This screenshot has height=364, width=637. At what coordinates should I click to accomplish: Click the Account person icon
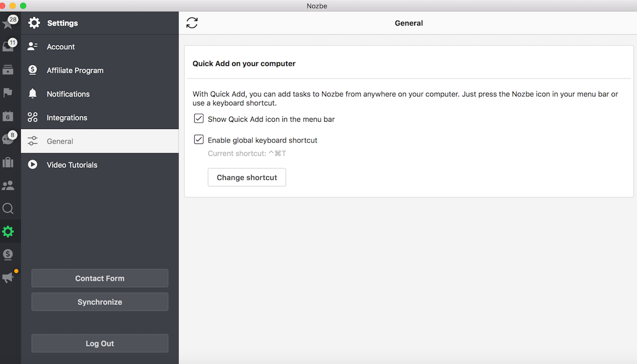33,46
